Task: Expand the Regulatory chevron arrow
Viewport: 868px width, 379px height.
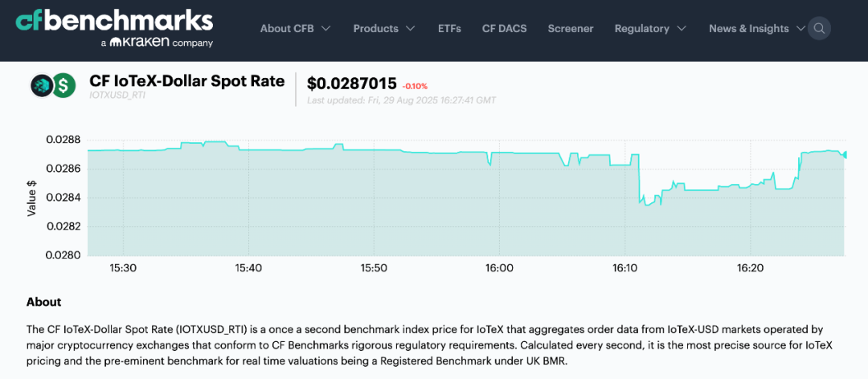Action: click(x=682, y=29)
